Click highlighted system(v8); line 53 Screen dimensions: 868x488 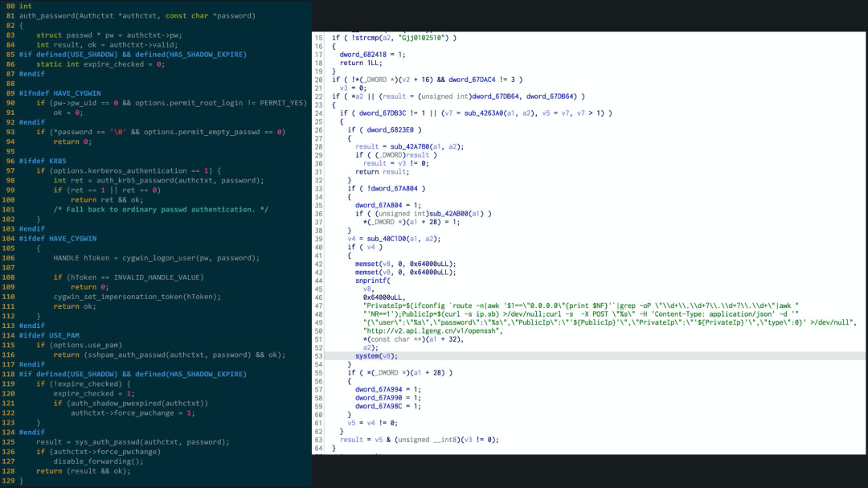tap(376, 356)
